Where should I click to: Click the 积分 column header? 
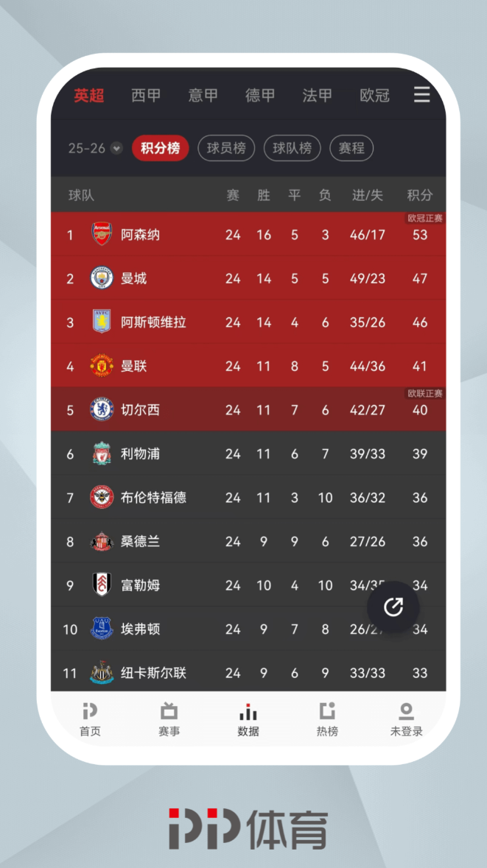(420, 195)
